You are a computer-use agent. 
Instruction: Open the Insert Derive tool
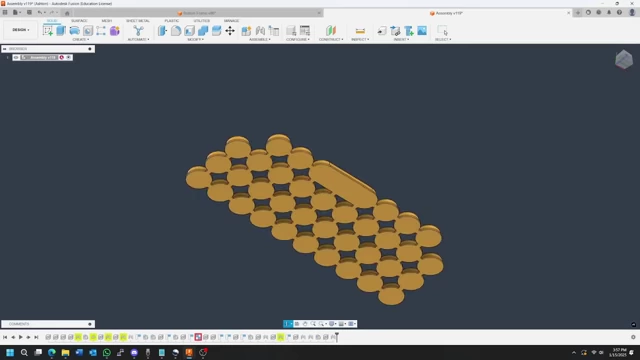(x=382, y=31)
